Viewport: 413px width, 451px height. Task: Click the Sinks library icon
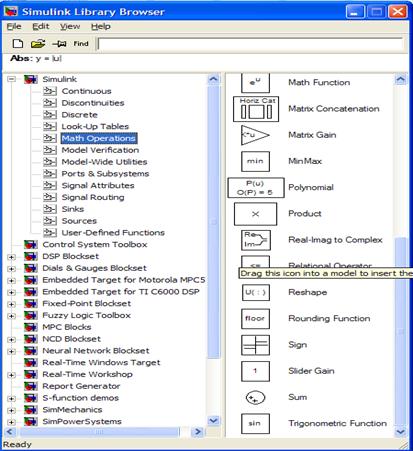tap(50, 209)
